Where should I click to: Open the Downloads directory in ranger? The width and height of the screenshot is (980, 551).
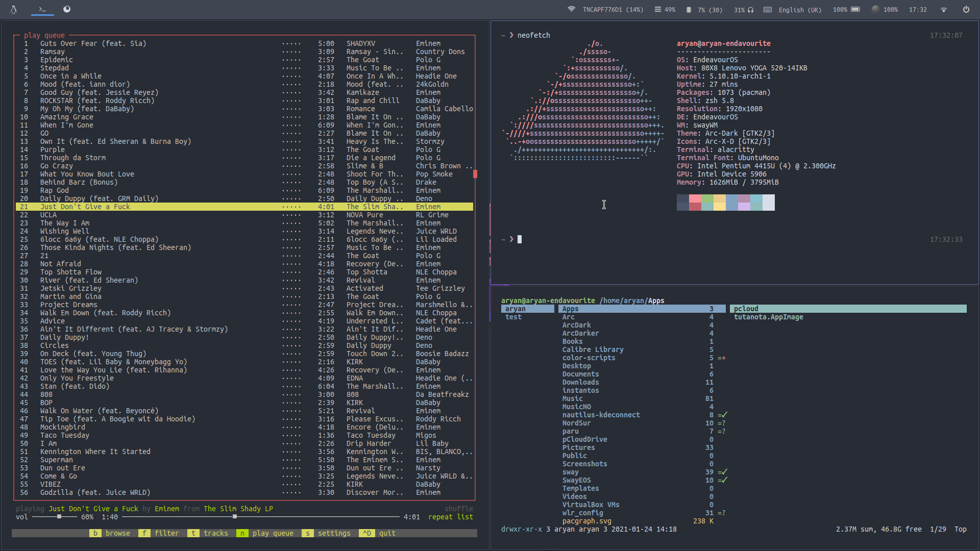tap(642, 382)
